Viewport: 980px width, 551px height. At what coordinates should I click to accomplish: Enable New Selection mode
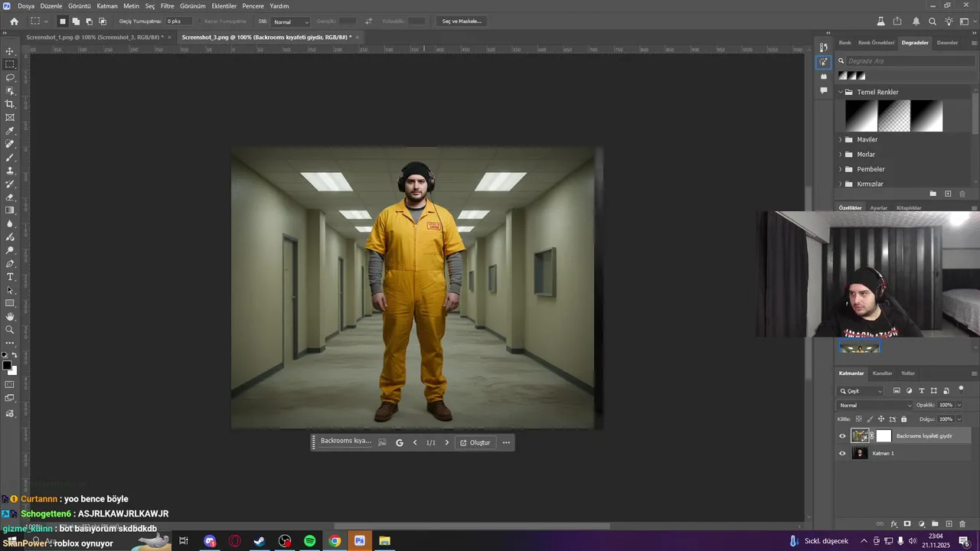(63, 21)
